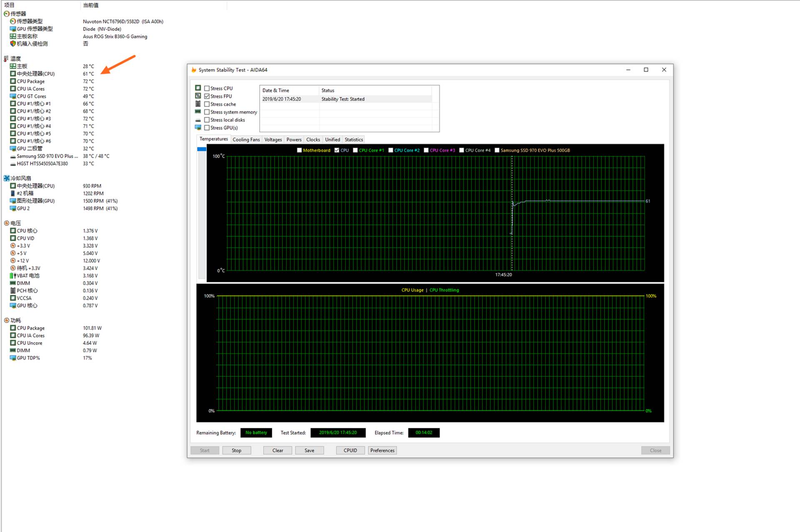
Task: Open the Statistics tab
Action: click(353, 139)
